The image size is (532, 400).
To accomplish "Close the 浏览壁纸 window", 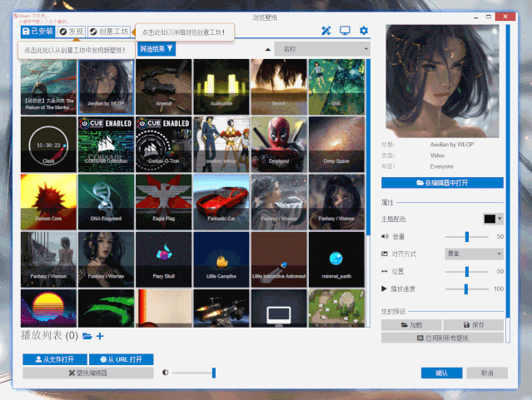I will point(505,17).
